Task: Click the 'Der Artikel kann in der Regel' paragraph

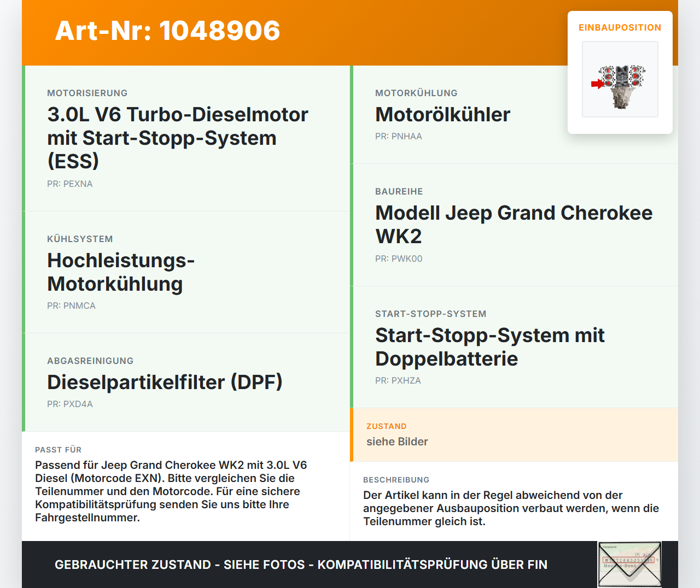Action: pos(511,508)
